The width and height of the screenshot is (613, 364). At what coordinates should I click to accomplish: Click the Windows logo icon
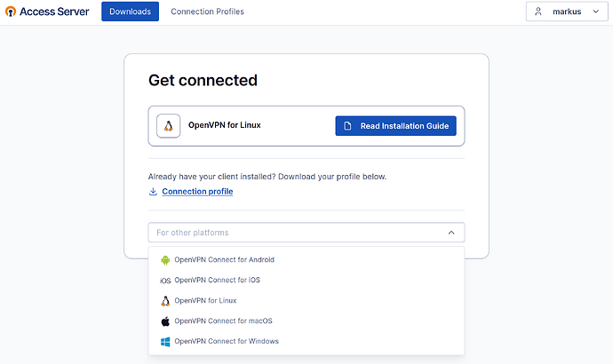click(165, 342)
